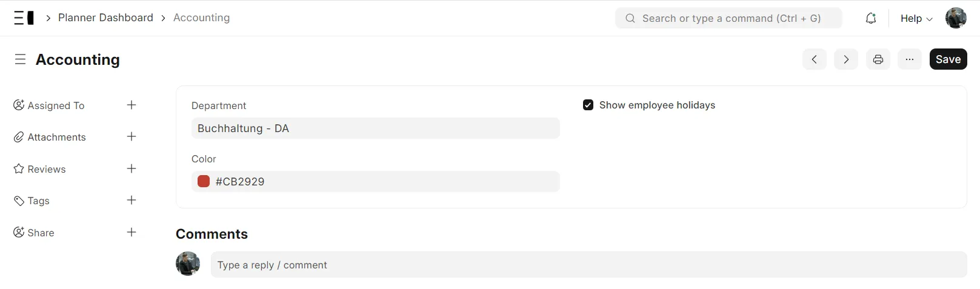Click the app logo in top-left corner
This screenshot has height=289, width=980.
[24, 18]
